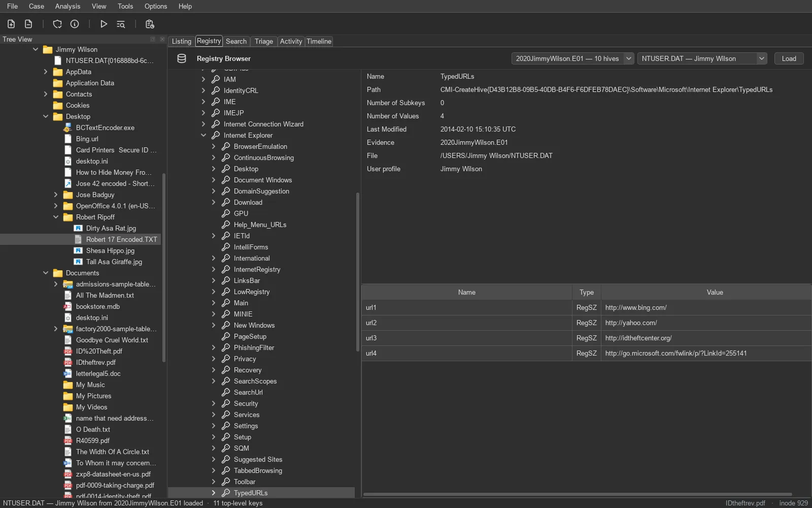This screenshot has width=812, height=508.
Task: Switch to the Timeline tab
Action: (319, 41)
